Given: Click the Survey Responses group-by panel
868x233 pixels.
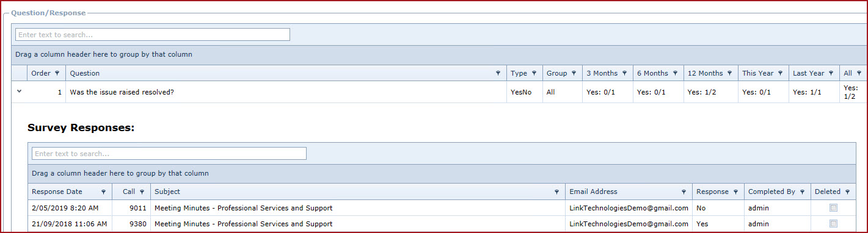Looking at the screenshot, I should (x=442, y=173).
